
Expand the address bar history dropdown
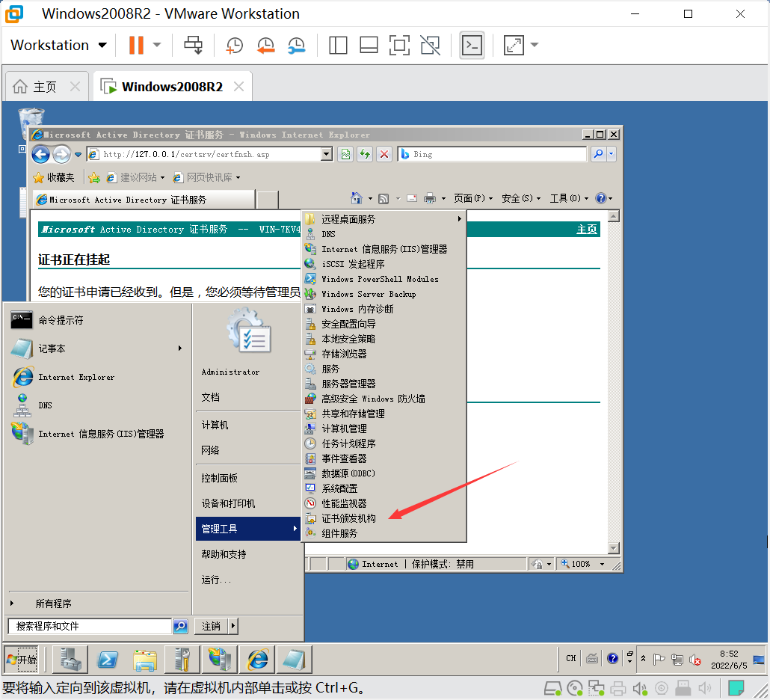click(327, 154)
